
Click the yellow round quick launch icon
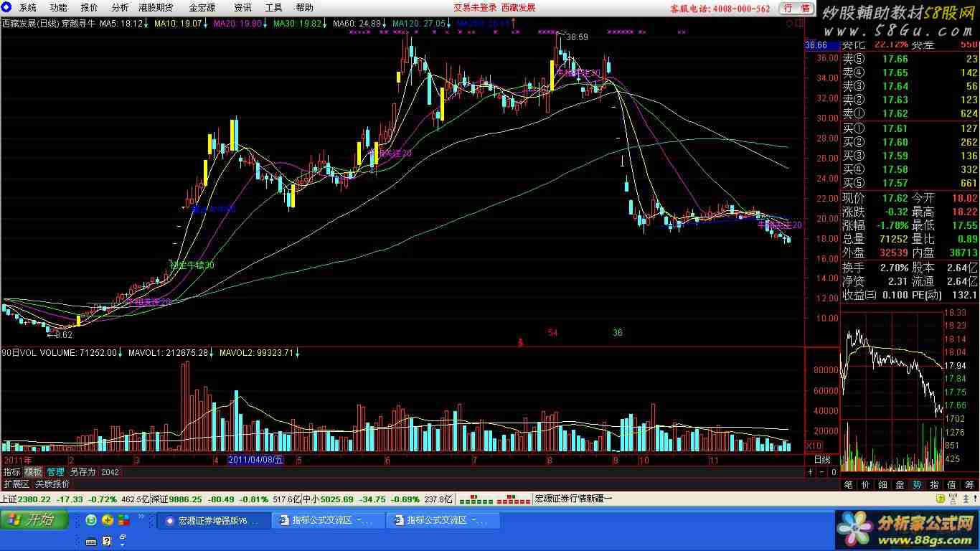pyautogui.click(x=107, y=520)
